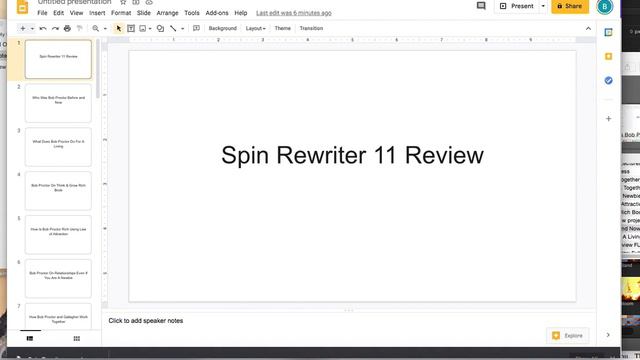The height and width of the screenshot is (360, 640).
Task: Click the Explore button
Action: 568,336
